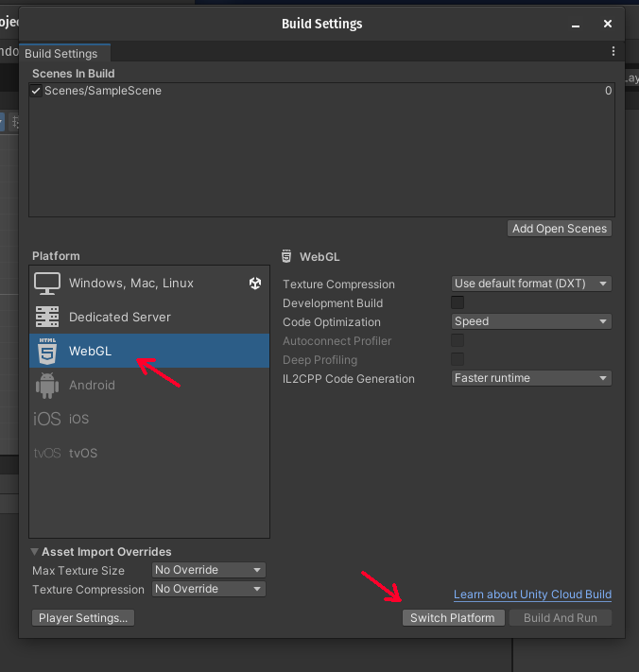Open Asset Import Texture Compression override dropdown
Viewport: 639px width, 672px height.
(209, 589)
